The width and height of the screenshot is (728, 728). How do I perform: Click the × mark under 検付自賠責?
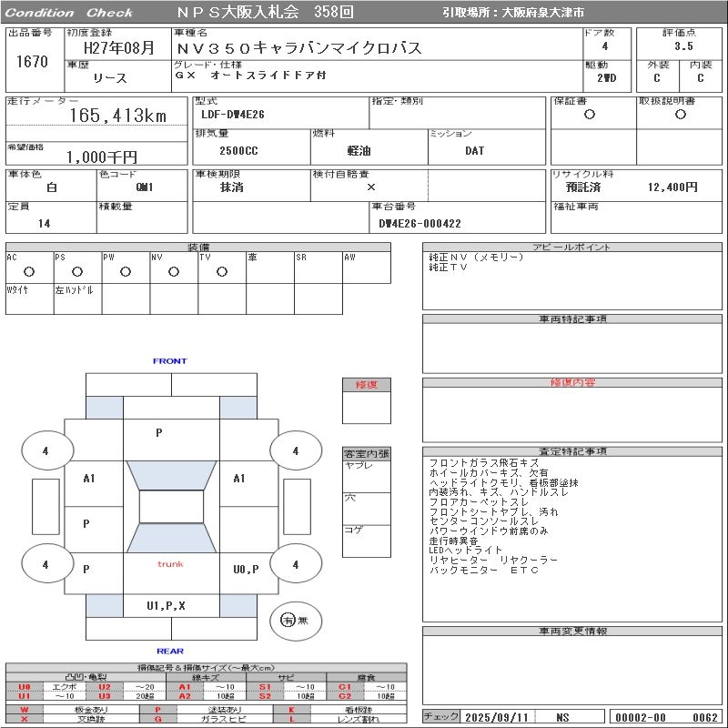(x=371, y=187)
